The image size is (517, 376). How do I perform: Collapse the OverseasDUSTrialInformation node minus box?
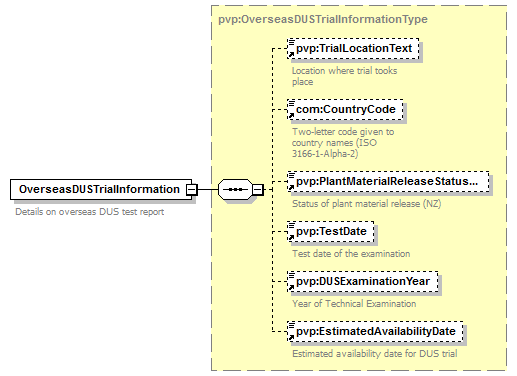tap(192, 189)
